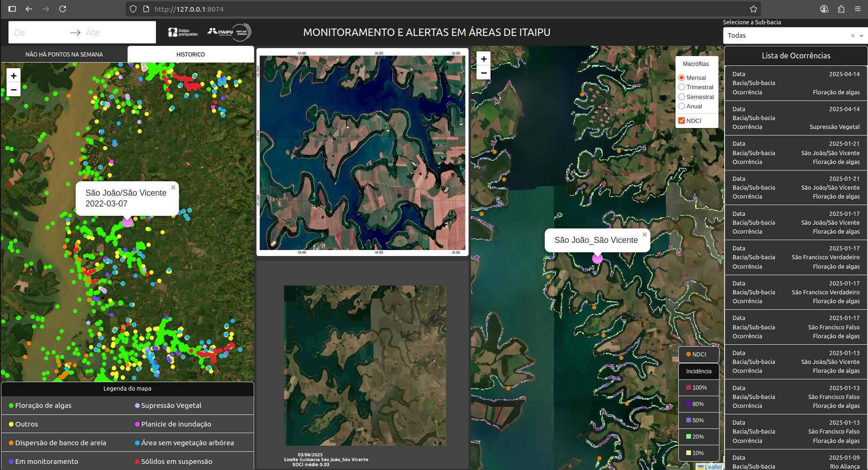Click the Itaipu Parquetec logo
The width and height of the screenshot is (868, 470).
(x=183, y=32)
